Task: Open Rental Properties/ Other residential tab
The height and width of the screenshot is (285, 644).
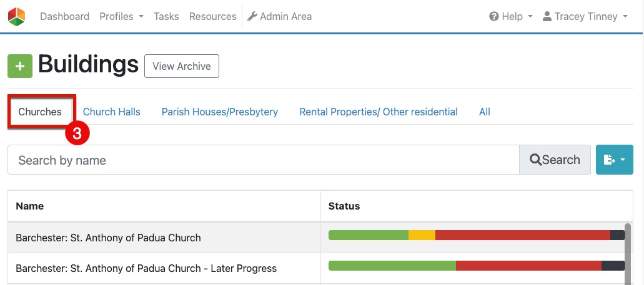Action: point(379,112)
